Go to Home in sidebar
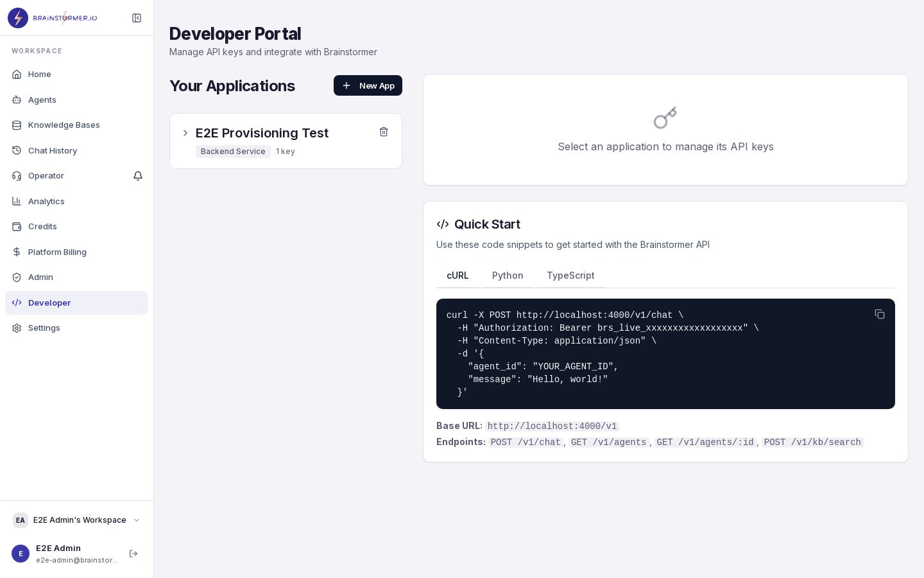This screenshot has height=578, width=924. (76, 74)
